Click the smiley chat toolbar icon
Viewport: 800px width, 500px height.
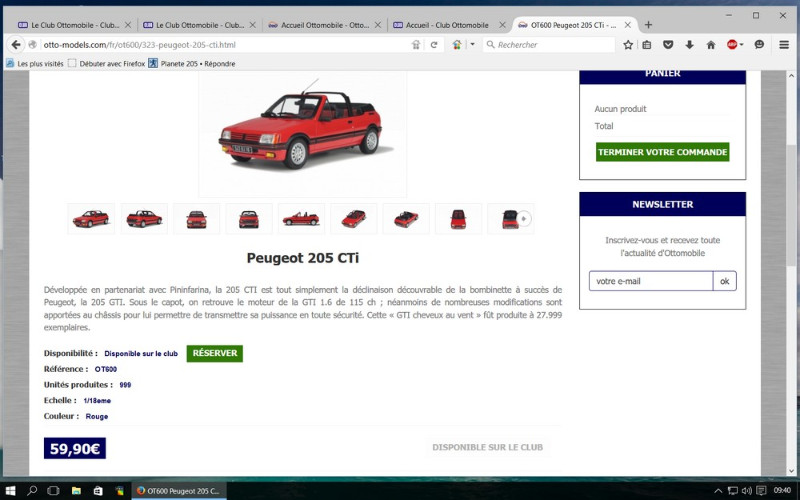[x=759, y=45]
